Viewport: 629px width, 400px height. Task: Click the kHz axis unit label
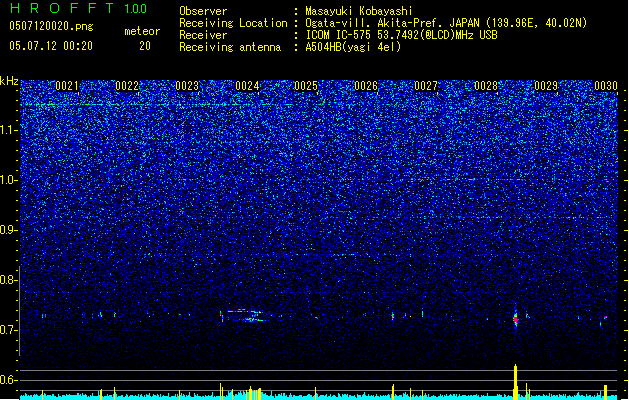click(x=9, y=81)
